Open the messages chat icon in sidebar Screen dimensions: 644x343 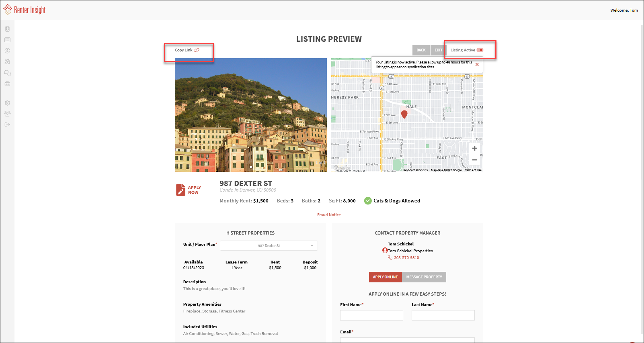point(7,73)
